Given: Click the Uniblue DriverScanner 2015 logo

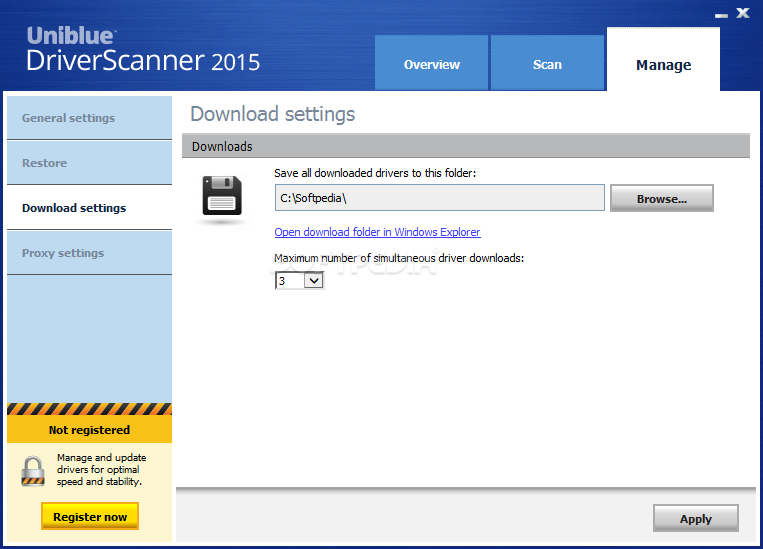Looking at the screenshot, I should point(143,49).
